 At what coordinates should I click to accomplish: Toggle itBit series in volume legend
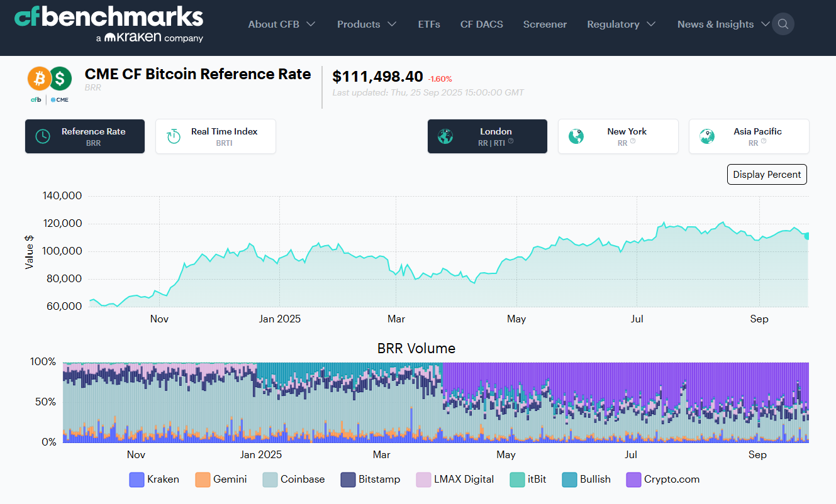click(x=528, y=479)
